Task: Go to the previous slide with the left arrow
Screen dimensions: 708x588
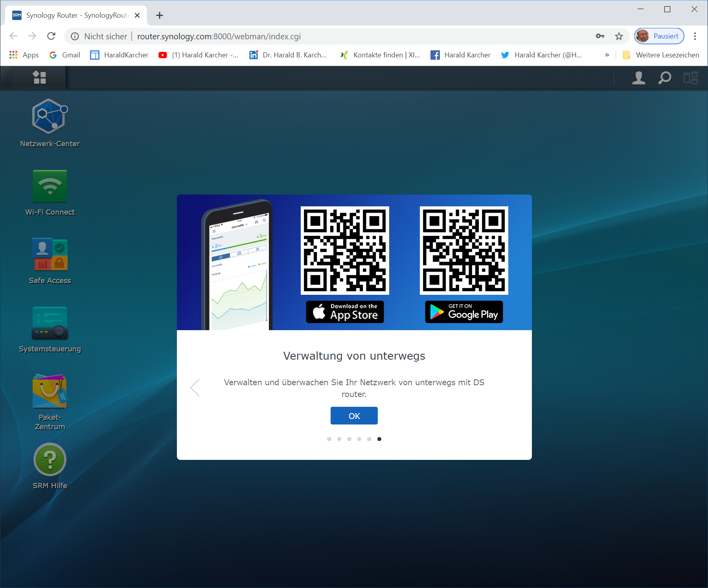Action: (x=195, y=388)
